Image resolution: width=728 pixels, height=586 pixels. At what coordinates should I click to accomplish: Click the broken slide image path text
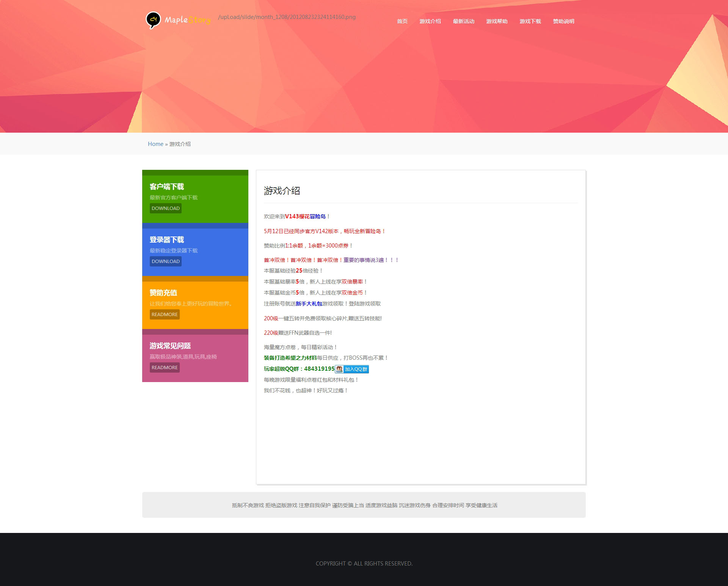(x=287, y=17)
